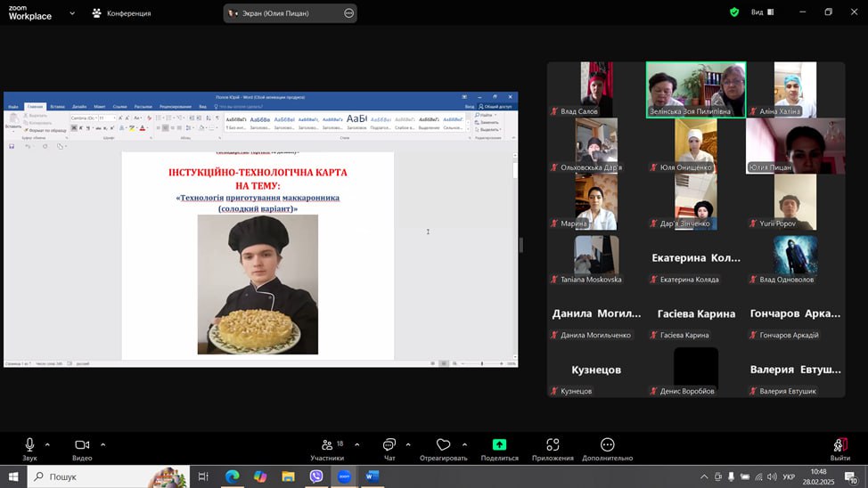Select Зелінська Зоя Пилипівна's video tile

point(695,89)
